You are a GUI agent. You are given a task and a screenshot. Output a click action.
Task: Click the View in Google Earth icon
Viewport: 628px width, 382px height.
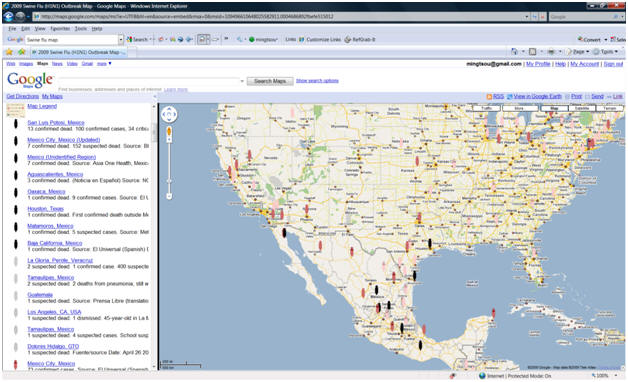click(x=509, y=97)
